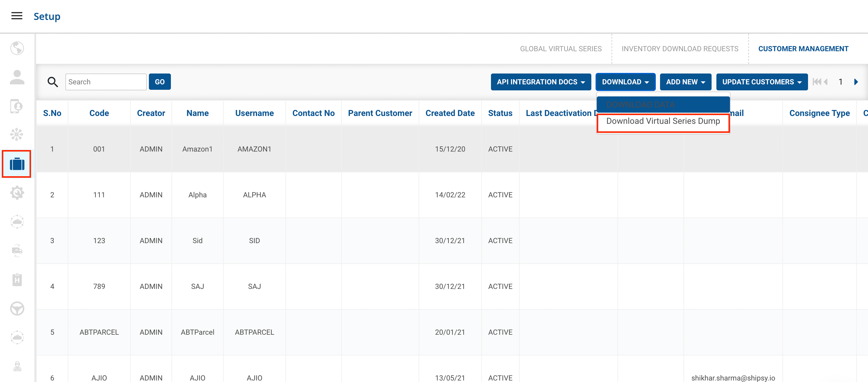Click the delivery truck sidebar icon

click(17, 250)
